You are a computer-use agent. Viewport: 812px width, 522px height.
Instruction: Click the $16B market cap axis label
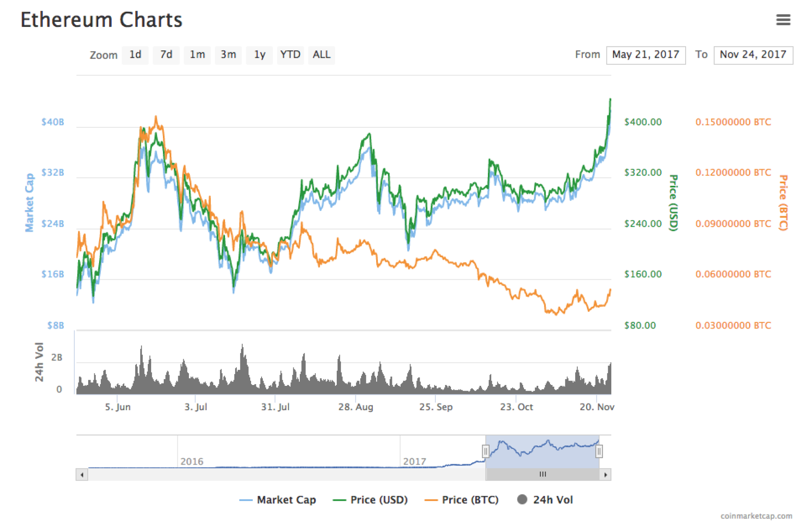point(53,274)
